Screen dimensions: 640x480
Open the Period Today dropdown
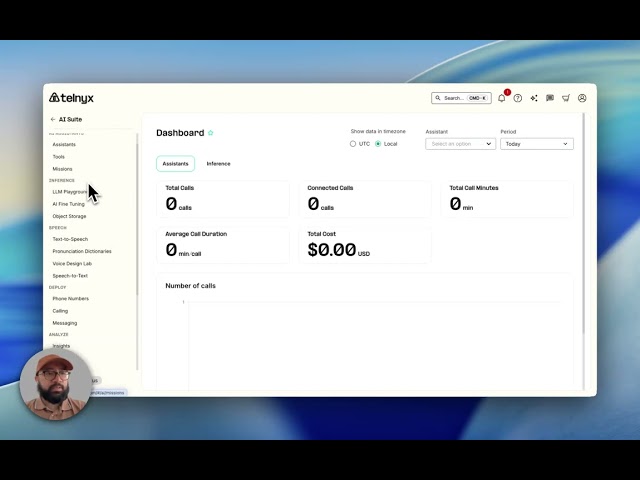[537, 144]
